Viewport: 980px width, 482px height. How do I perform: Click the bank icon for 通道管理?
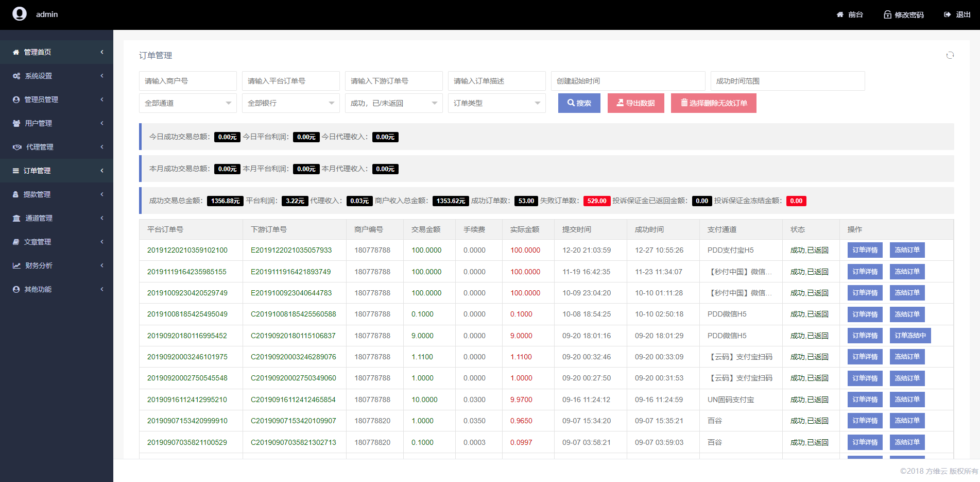click(16, 218)
